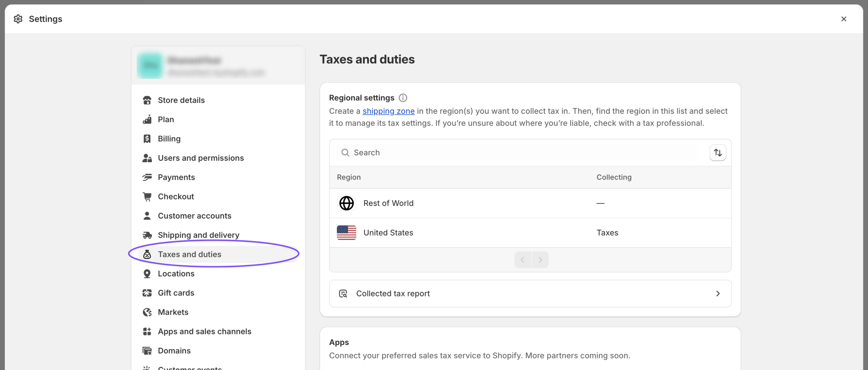Screen dimensions: 868x370
Task: Click the Collected tax report magnifier icon
Action: click(343, 293)
